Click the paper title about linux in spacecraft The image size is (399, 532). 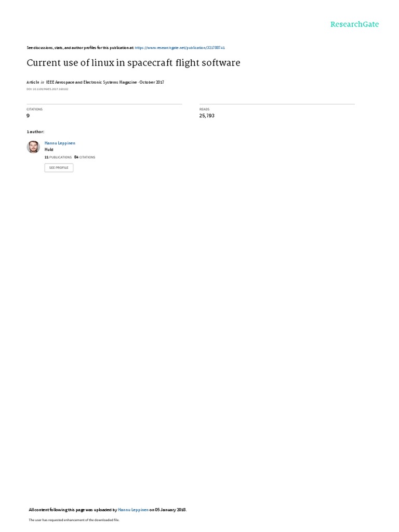[134, 63]
